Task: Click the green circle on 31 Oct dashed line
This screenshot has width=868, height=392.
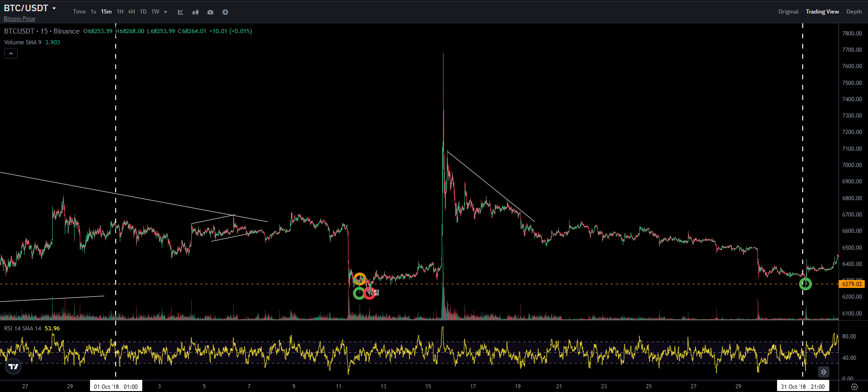Action: pos(806,284)
